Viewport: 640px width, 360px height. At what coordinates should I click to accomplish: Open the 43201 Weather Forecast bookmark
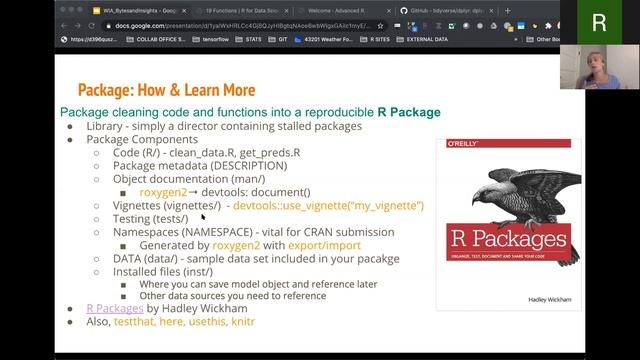[323, 40]
